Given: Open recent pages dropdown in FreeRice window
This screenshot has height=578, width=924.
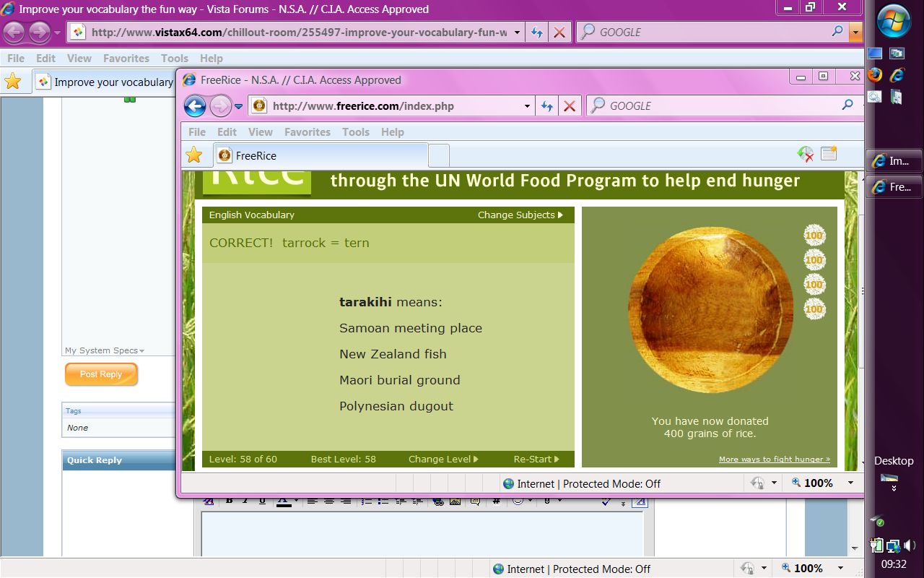Looking at the screenshot, I should coord(239,107).
